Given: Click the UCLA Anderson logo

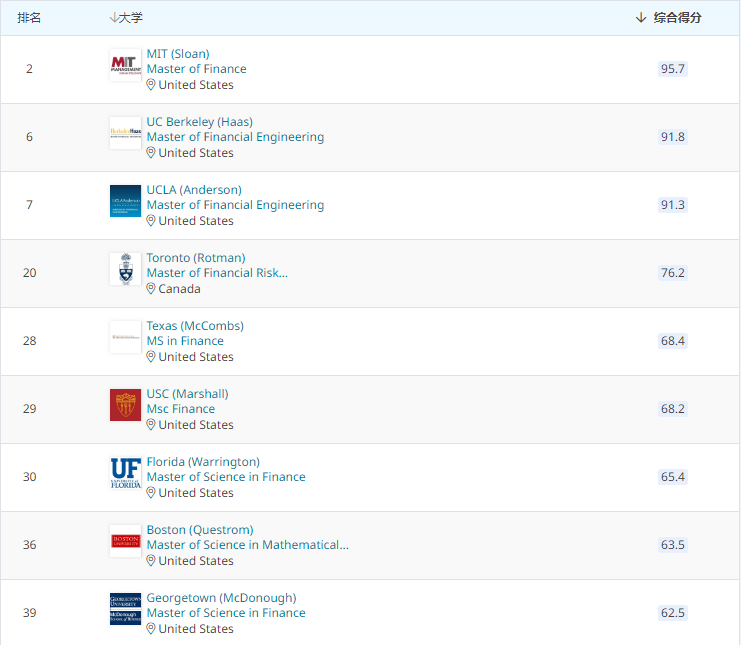Looking at the screenshot, I should [125, 201].
